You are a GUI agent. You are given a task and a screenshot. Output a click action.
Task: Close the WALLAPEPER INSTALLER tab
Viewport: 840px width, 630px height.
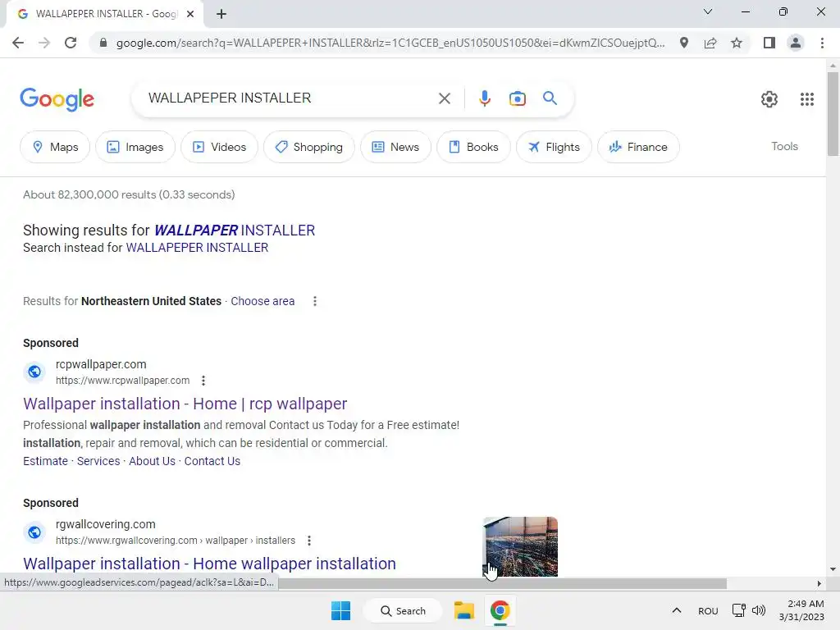[x=190, y=14]
